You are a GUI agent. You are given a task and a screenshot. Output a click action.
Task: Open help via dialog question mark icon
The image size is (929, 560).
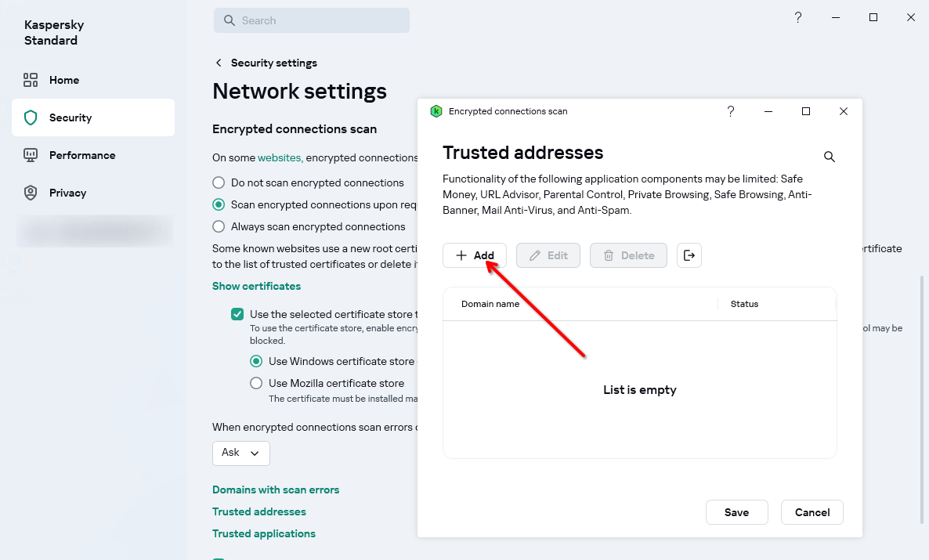[x=731, y=111]
